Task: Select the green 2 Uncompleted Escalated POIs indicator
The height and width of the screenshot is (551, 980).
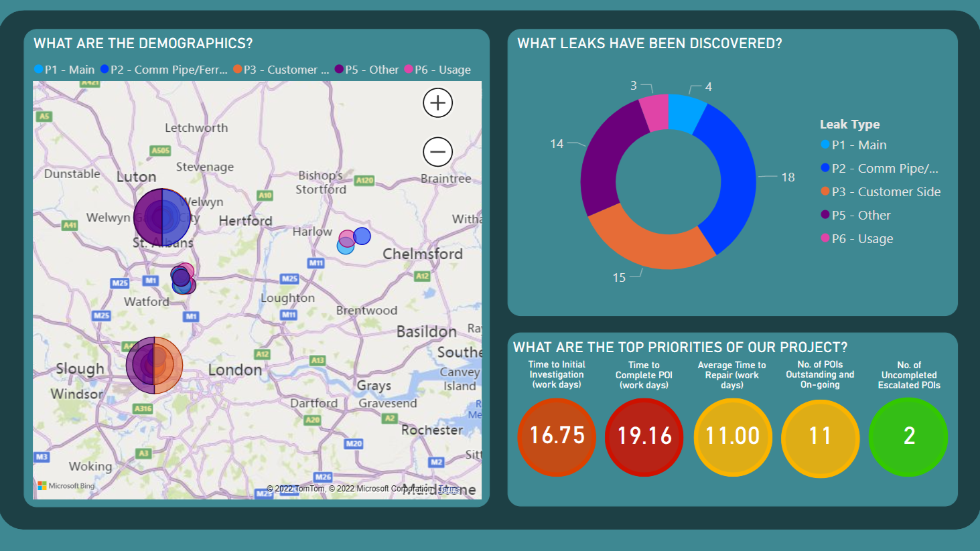Action: click(908, 437)
